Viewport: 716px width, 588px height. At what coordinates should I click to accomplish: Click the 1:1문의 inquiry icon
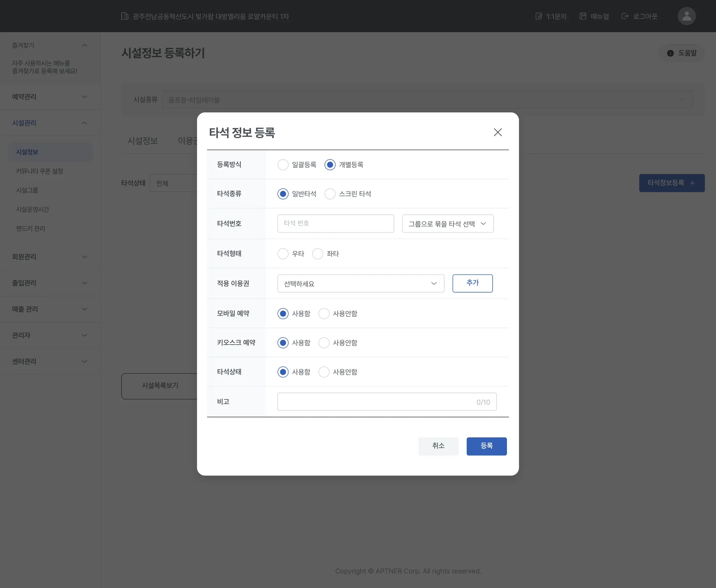(539, 16)
